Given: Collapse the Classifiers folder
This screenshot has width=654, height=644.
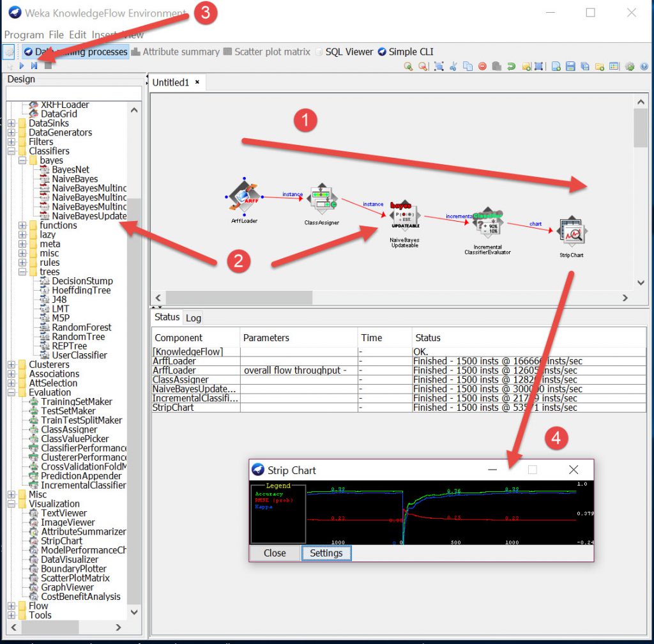Looking at the screenshot, I should (12, 151).
